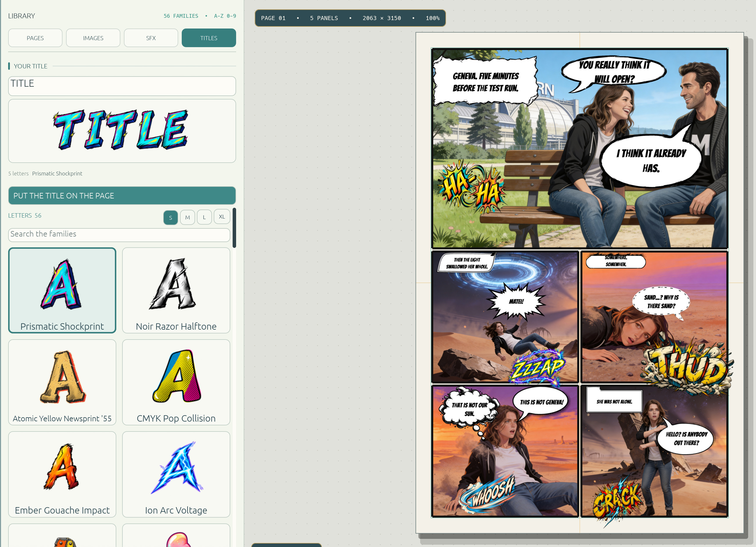Click the 56 FAMILIES count text
The height and width of the screenshot is (547, 756).
[181, 16]
